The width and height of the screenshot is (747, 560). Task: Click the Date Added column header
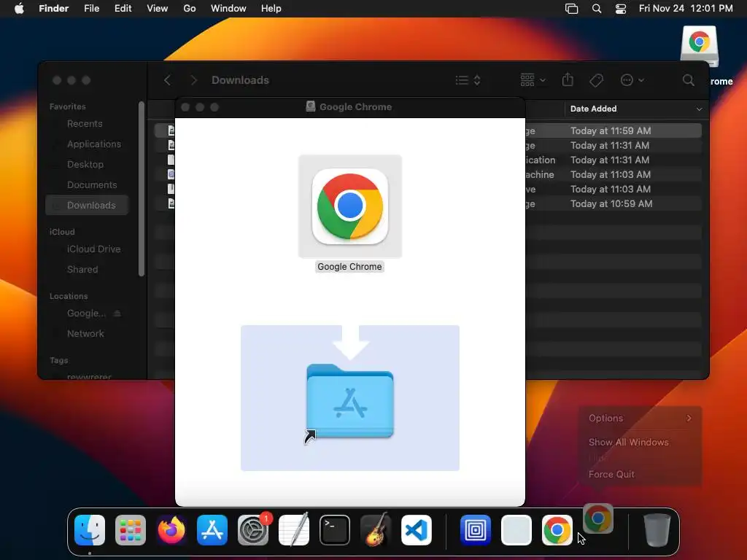593,109
